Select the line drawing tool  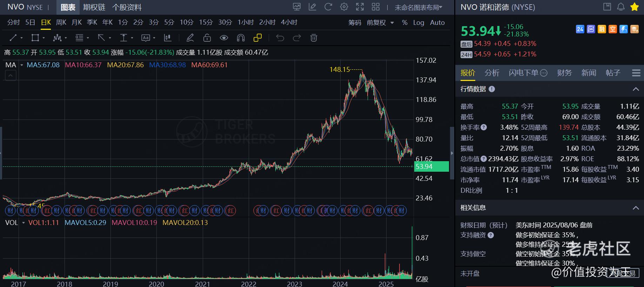(x=13, y=37)
